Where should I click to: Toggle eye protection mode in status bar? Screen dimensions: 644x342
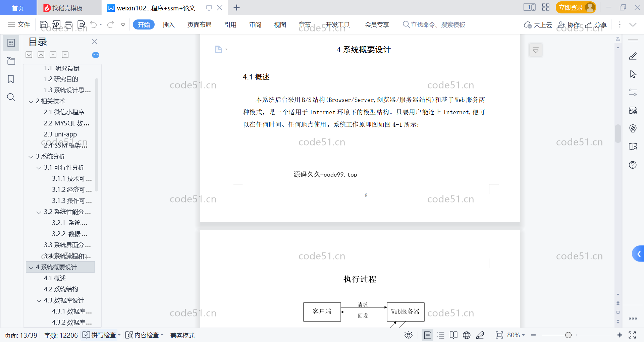pos(409,335)
